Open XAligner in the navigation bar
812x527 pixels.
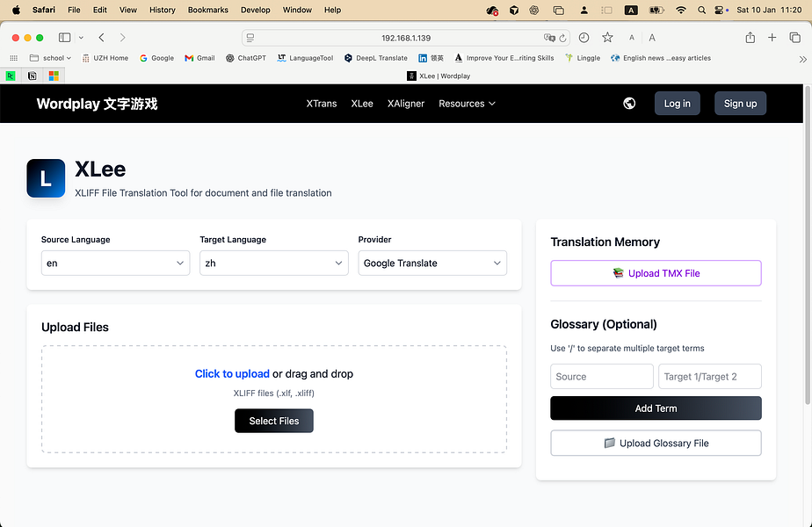[406, 104]
